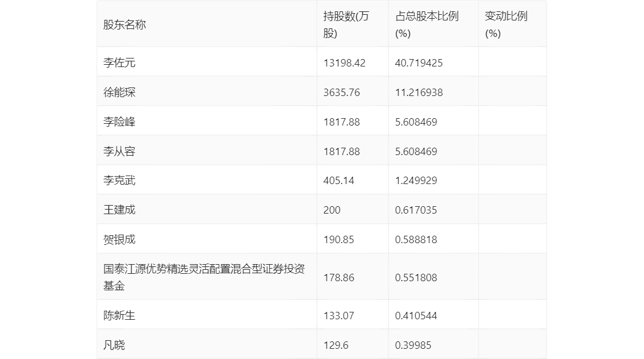This screenshot has height=359, width=644.
Task: Click the 国泰江源优势精选 fund name
Action: [x=204, y=277]
